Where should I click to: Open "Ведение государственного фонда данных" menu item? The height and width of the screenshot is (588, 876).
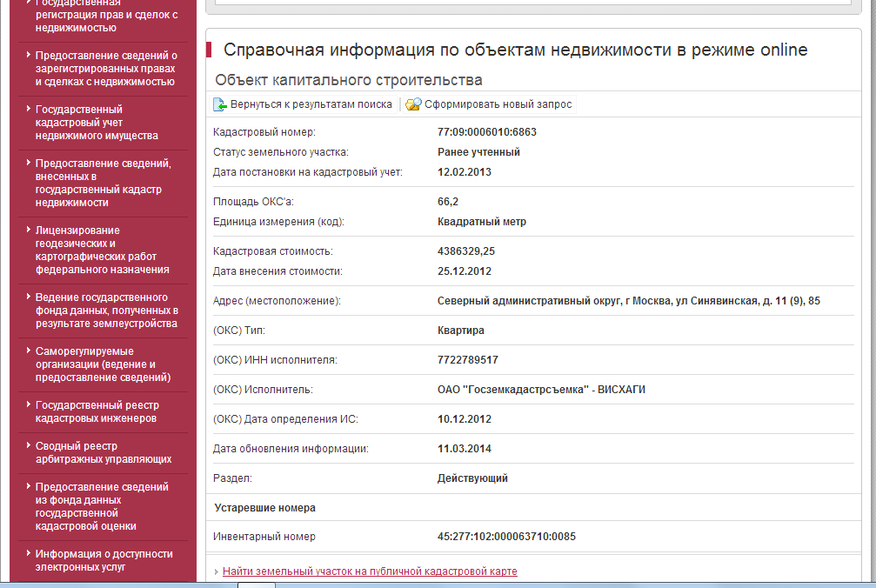tap(106, 311)
